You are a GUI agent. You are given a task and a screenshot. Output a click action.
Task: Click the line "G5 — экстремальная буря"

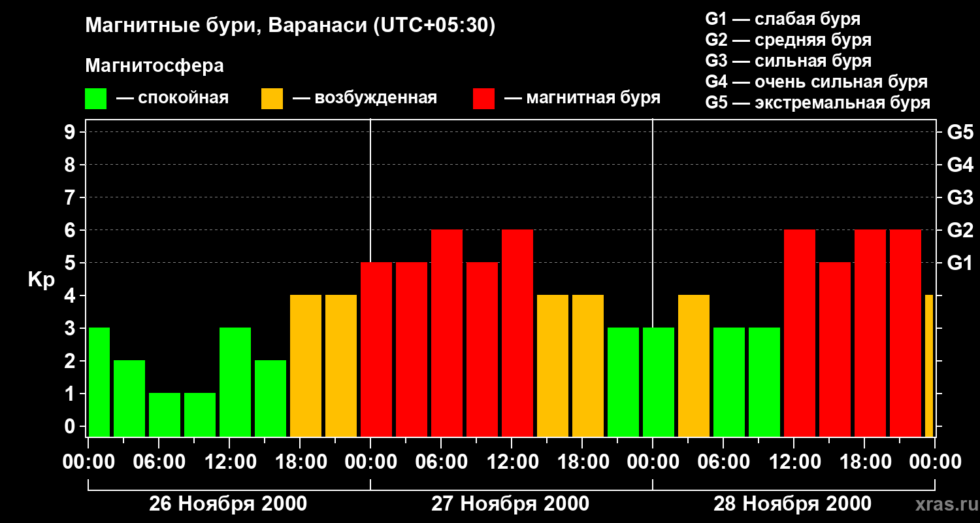818,103
